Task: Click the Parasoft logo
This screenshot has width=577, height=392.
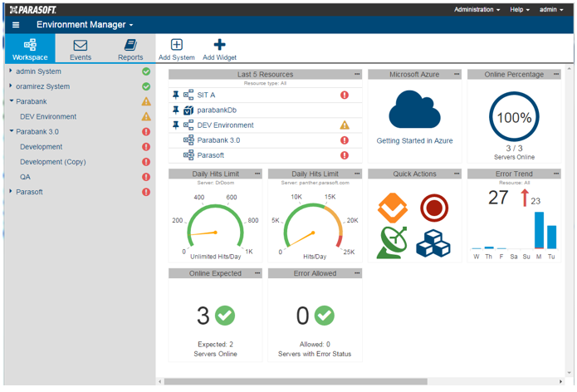Action: 33,10
